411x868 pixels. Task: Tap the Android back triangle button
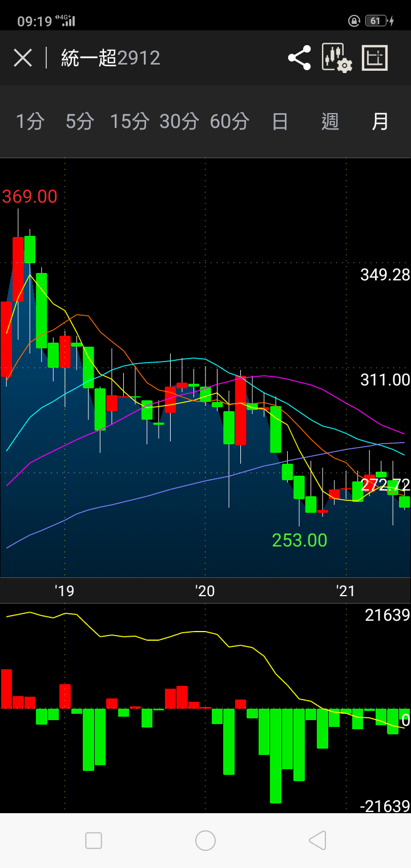(317, 841)
